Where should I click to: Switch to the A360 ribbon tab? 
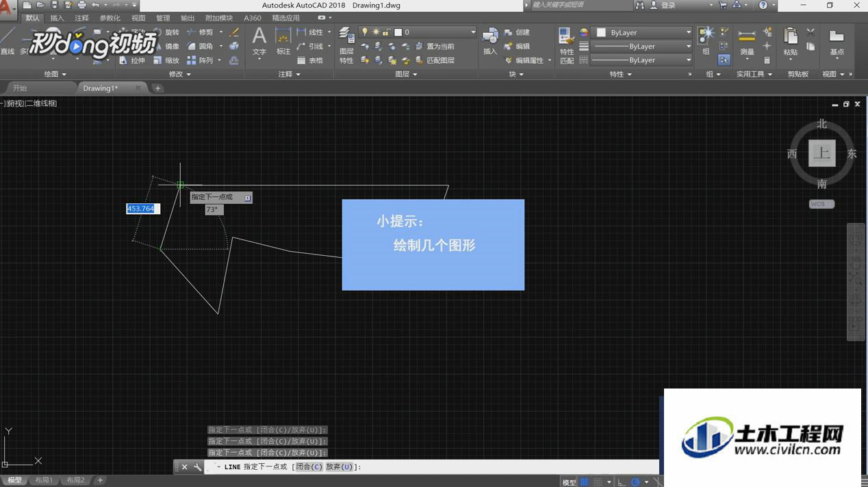point(253,18)
